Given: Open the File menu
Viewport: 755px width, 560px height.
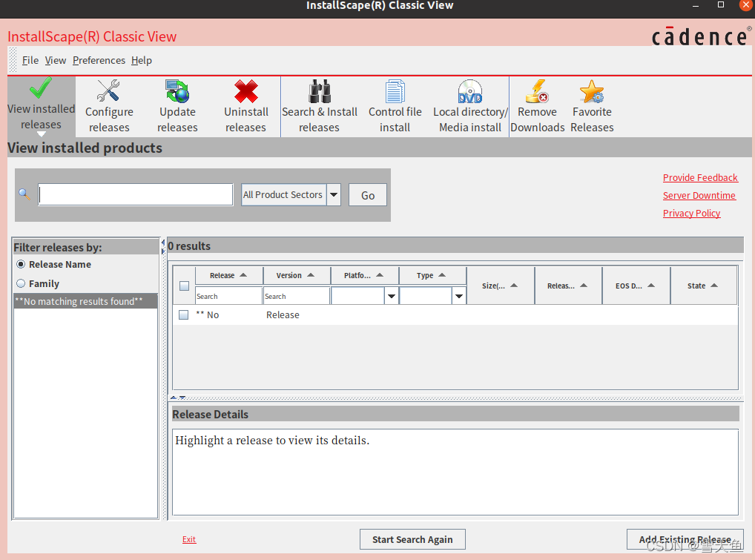Looking at the screenshot, I should coord(30,61).
